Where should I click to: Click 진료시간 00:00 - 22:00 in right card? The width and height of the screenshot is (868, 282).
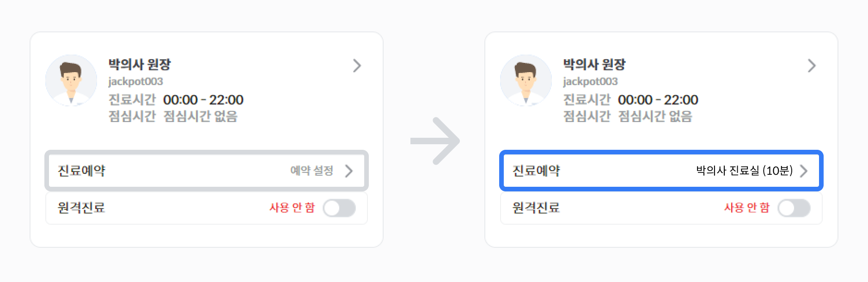[630, 99]
